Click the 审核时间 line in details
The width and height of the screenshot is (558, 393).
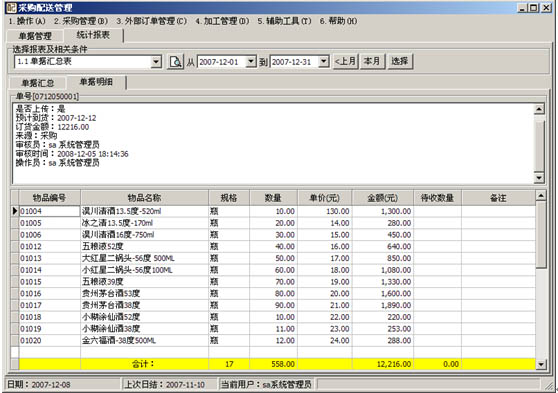[72, 154]
